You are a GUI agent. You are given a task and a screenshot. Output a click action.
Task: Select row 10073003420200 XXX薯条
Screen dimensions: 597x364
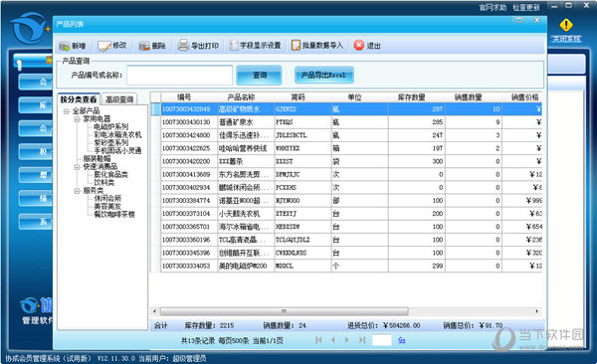click(x=346, y=161)
